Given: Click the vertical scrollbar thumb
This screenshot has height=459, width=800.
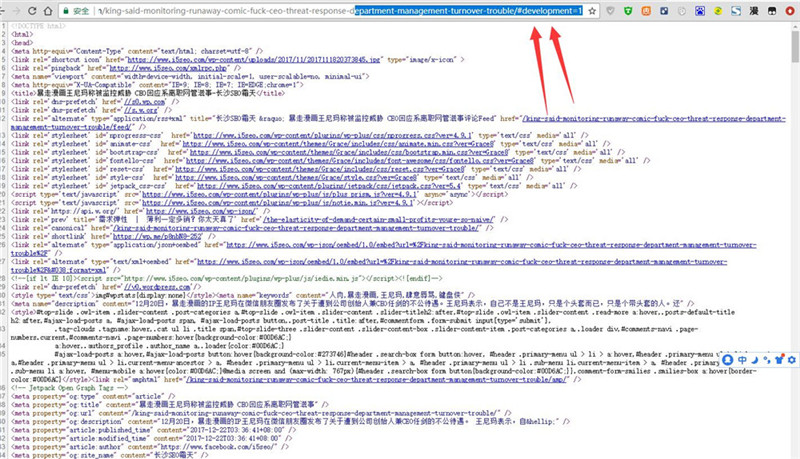Looking at the screenshot, I should [795, 46].
